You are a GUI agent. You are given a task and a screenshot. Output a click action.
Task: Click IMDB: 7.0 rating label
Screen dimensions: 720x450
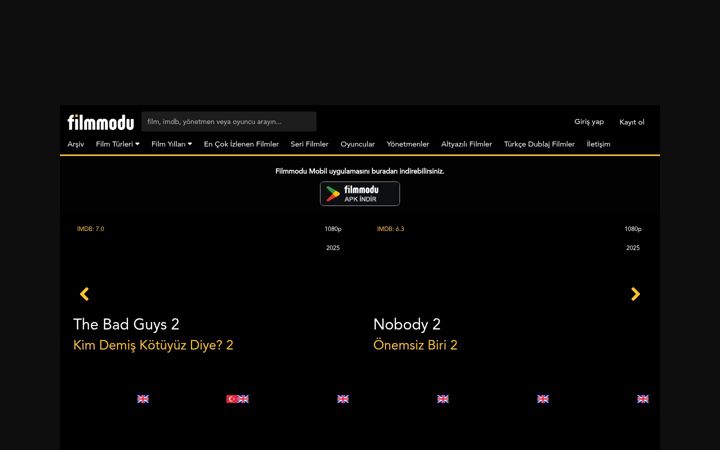tap(90, 229)
